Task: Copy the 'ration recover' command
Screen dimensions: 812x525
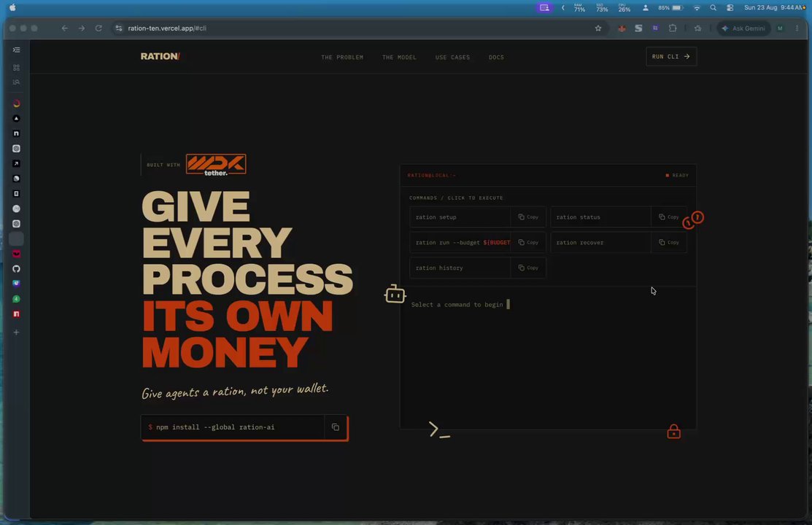Action: (668, 242)
